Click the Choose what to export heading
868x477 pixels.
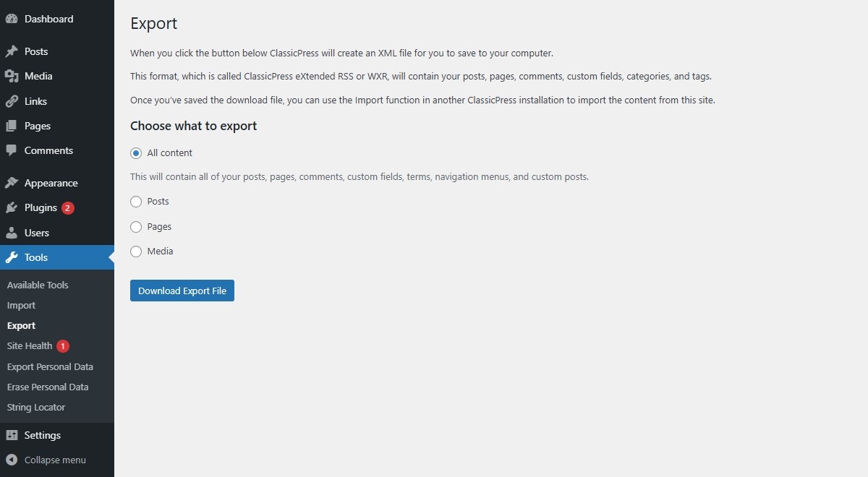tap(194, 126)
